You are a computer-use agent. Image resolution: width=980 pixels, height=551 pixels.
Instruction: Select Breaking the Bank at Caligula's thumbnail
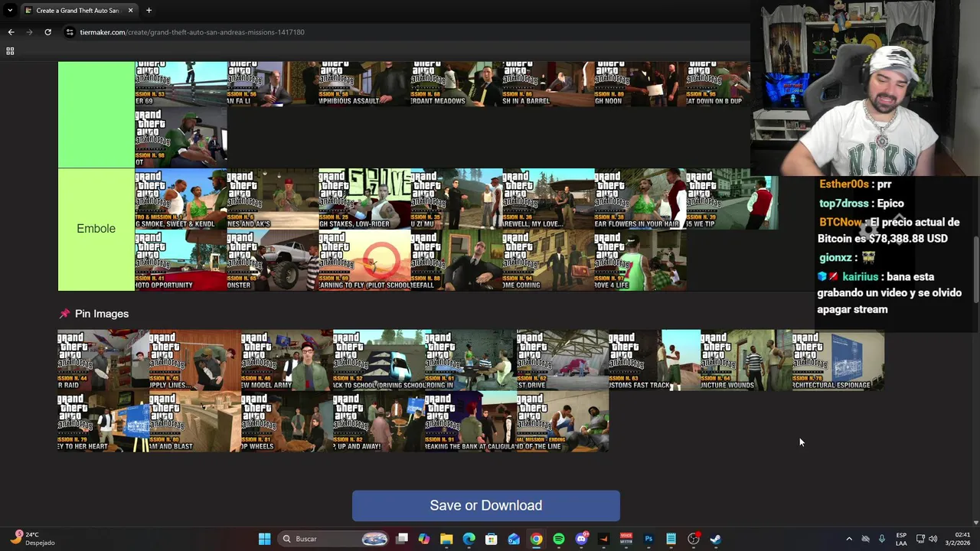[x=471, y=421]
